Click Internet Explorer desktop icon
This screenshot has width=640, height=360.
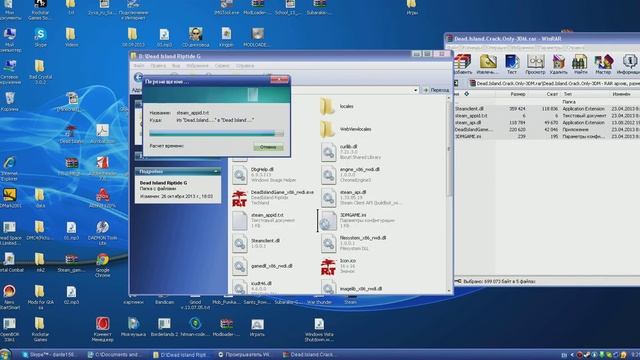10,169
